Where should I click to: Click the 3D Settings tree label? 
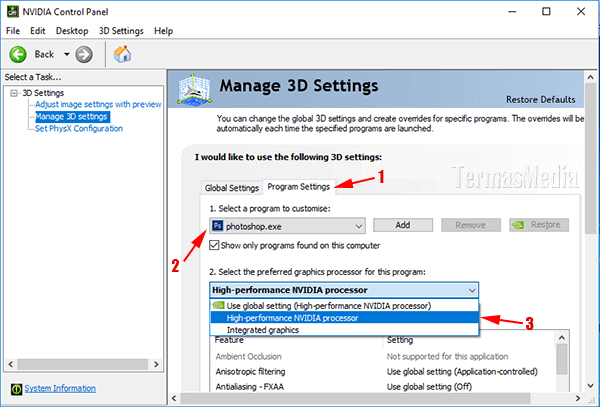coord(43,93)
